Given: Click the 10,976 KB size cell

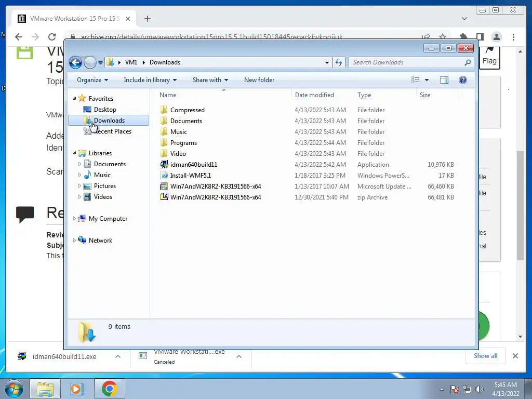Looking at the screenshot, I should pyautogui.click(x=441, y=165).
